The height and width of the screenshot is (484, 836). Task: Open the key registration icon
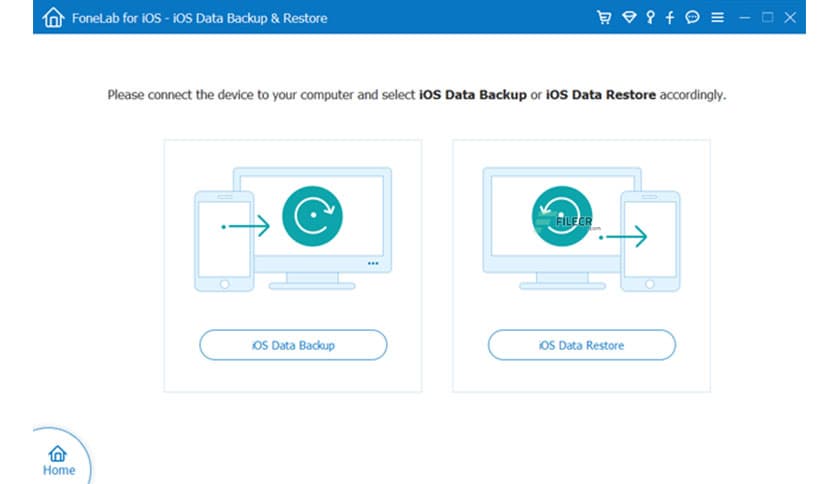(x=649, y=17)
